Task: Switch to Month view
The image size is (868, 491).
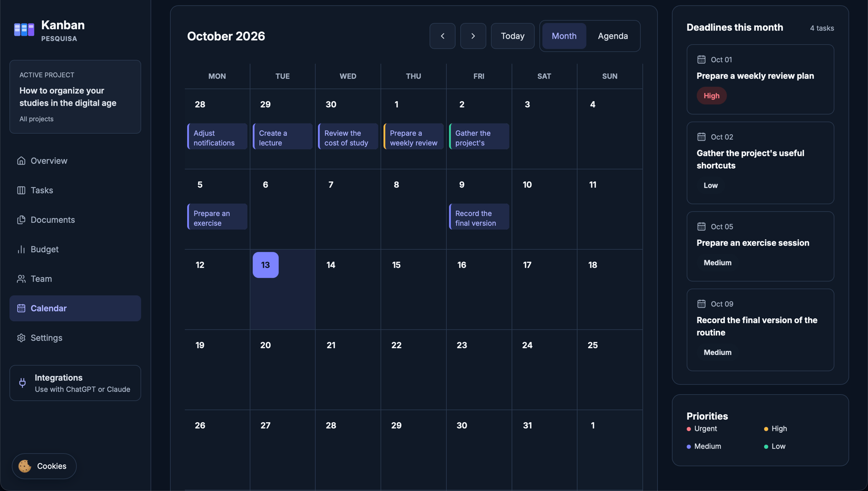Action: click(564, 36)
